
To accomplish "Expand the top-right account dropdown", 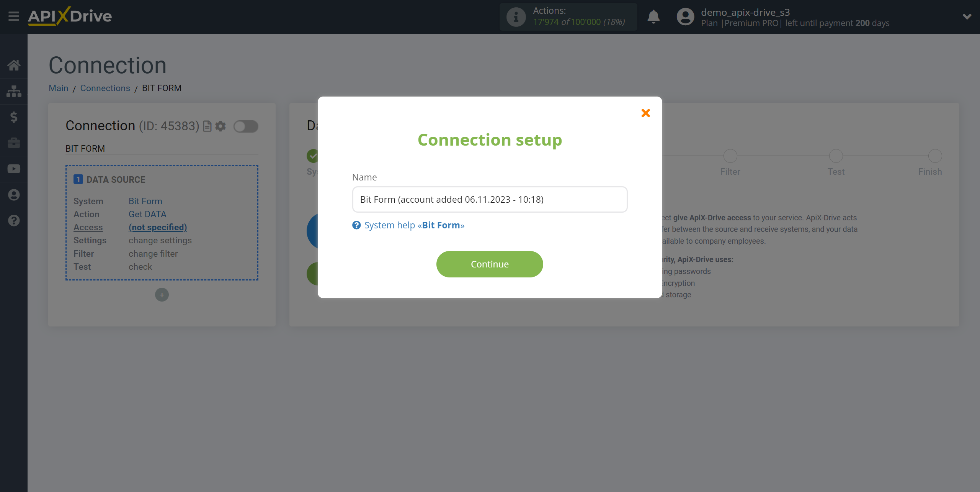I will (967, 17).
